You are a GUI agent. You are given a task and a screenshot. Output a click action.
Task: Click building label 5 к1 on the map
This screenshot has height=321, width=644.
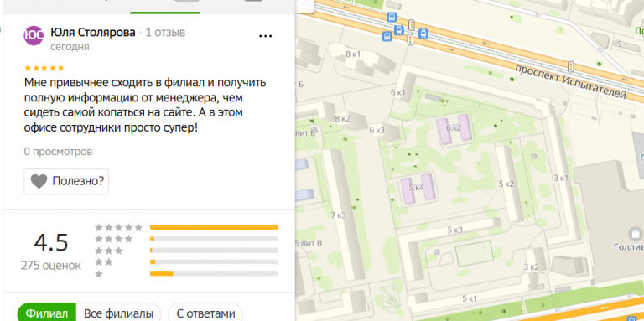470,298
